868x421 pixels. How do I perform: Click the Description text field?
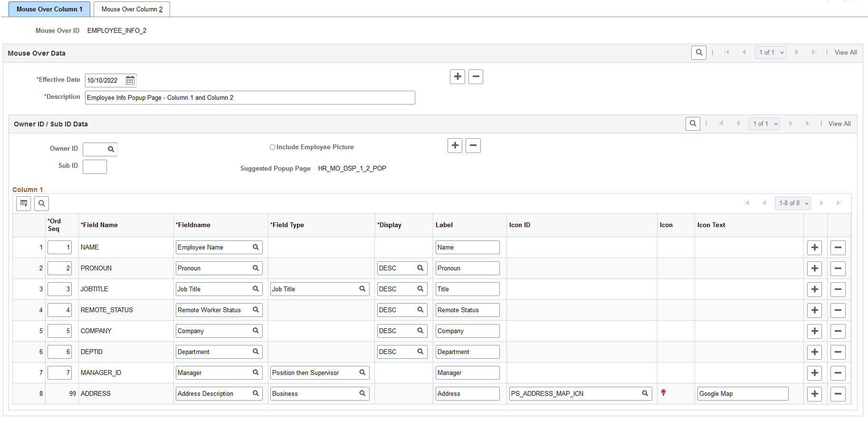(250, 98)
